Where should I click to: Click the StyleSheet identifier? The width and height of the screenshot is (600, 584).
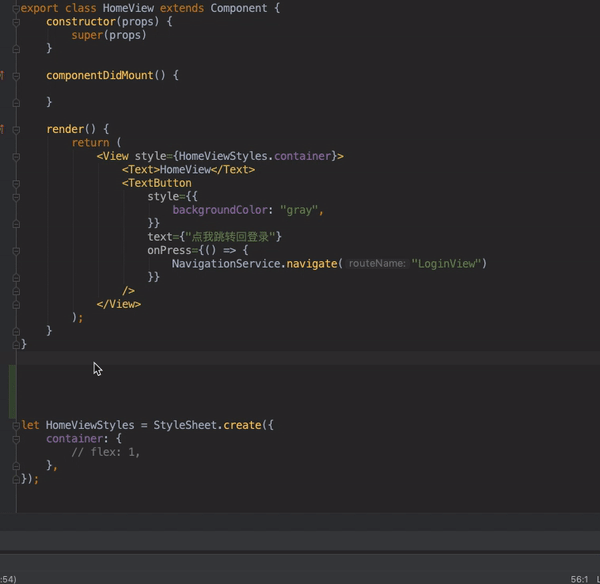click(x=185, y=425)
